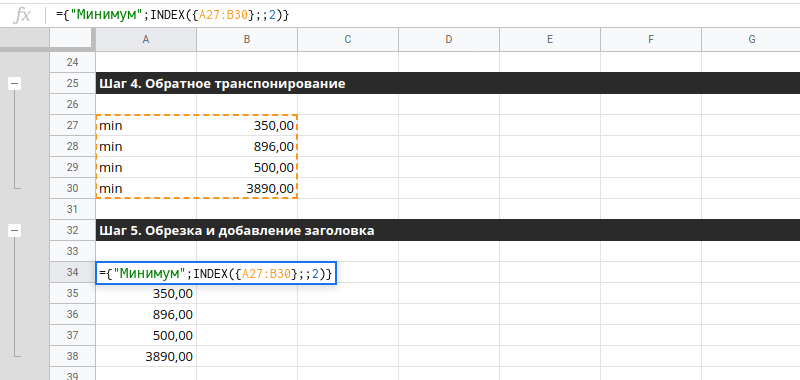Select column D header
Screen dimensions: 800x380
click(x=449, y=39)
